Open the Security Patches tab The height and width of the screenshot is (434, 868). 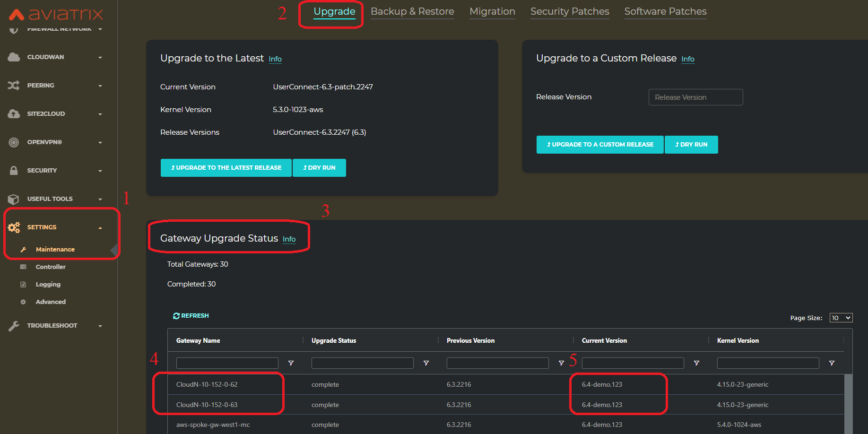coord(569,11)
